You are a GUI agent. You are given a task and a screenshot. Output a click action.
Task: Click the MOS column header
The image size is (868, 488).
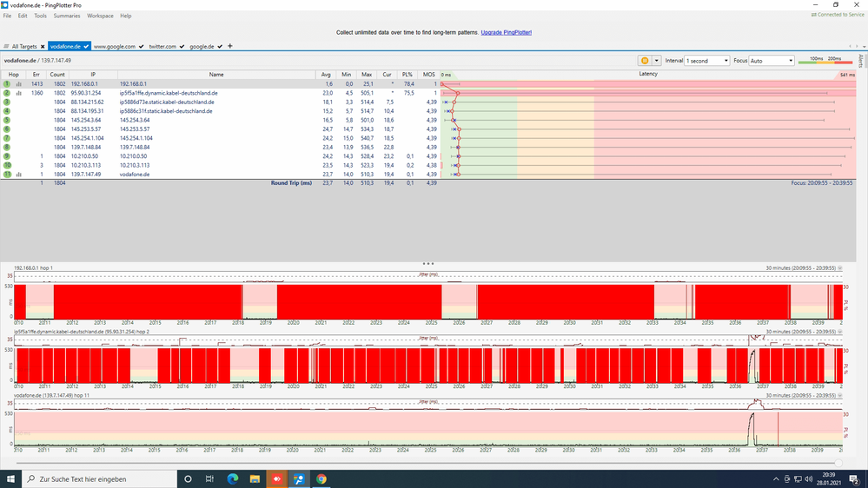point(428,74)
